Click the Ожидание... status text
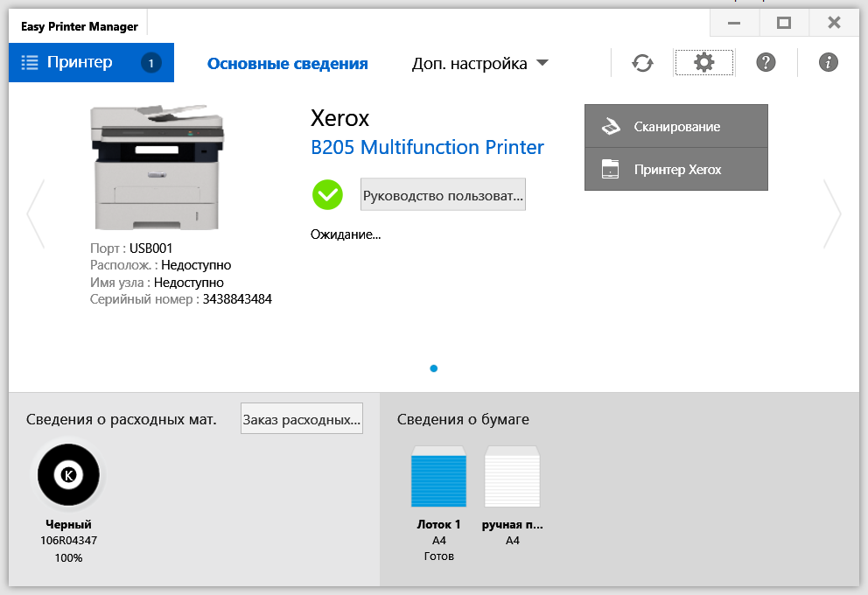The width and height of the screenshot is (868, 595). (346, 234)
